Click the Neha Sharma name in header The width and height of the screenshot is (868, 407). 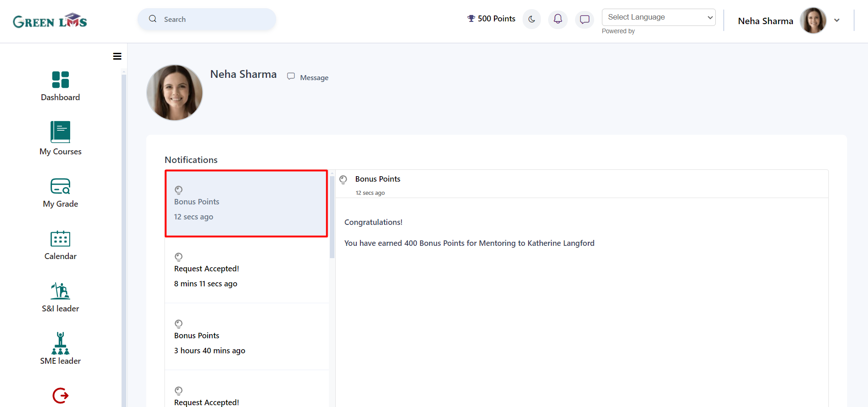click(x=765, y=21)
